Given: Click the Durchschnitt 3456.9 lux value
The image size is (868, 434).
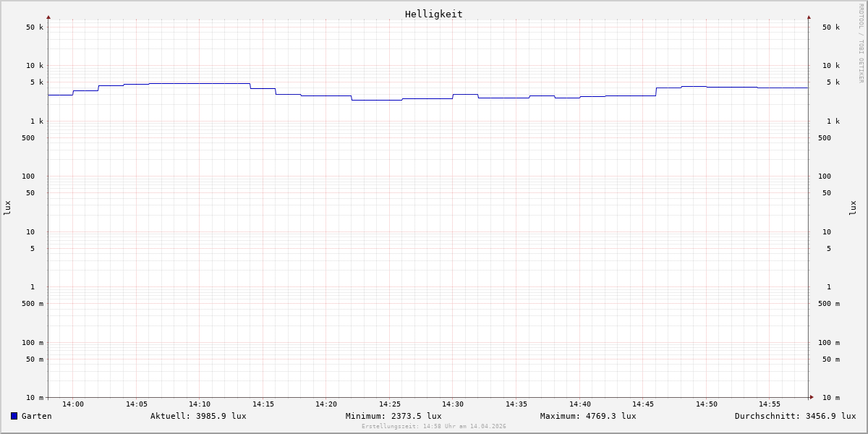Looking at the screenshot, I should pyautogui.click(x=795, y=416).
